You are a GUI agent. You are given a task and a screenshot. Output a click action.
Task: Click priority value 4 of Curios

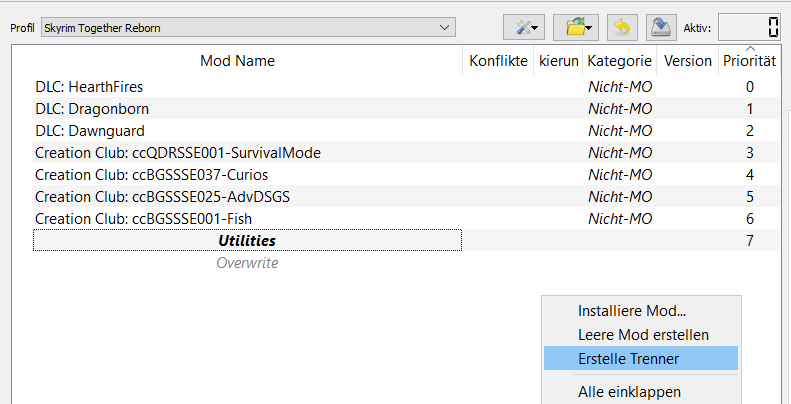coord(750,175)
